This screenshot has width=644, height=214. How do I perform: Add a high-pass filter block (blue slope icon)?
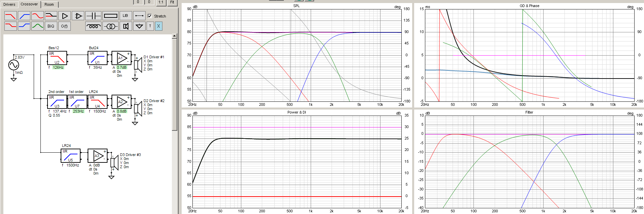tap(24, 16)
